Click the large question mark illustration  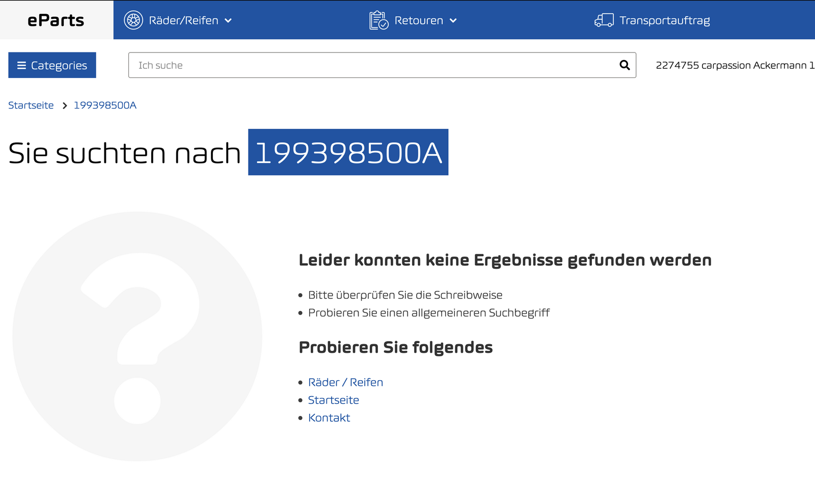click(138, 336)
